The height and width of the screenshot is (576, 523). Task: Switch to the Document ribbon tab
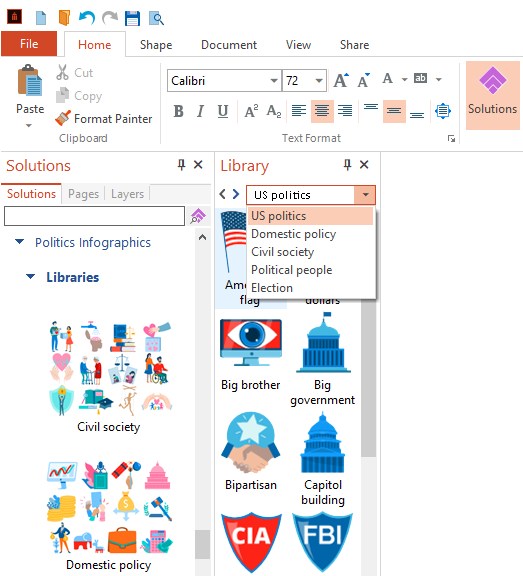tap(229, 44)
